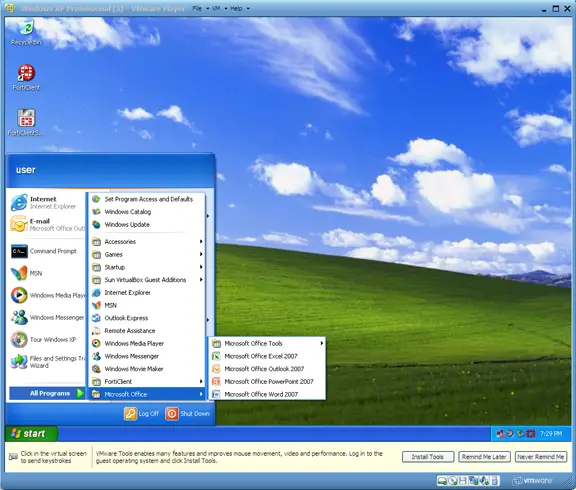The image size is (576, 490).
Task: Launch MSN from the Start menu left column
Action: pyautogui.click(x=47, y=273)
